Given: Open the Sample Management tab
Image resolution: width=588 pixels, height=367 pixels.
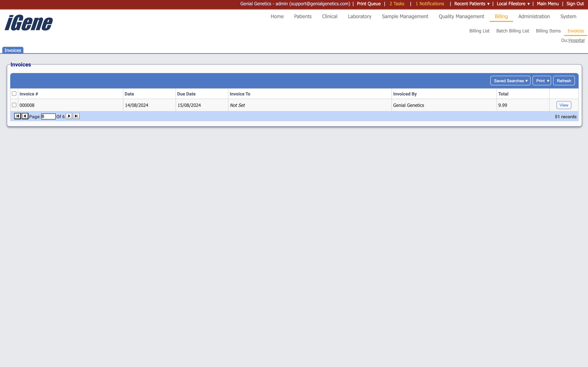Looking at the screenshot, I should coord(405,16).
